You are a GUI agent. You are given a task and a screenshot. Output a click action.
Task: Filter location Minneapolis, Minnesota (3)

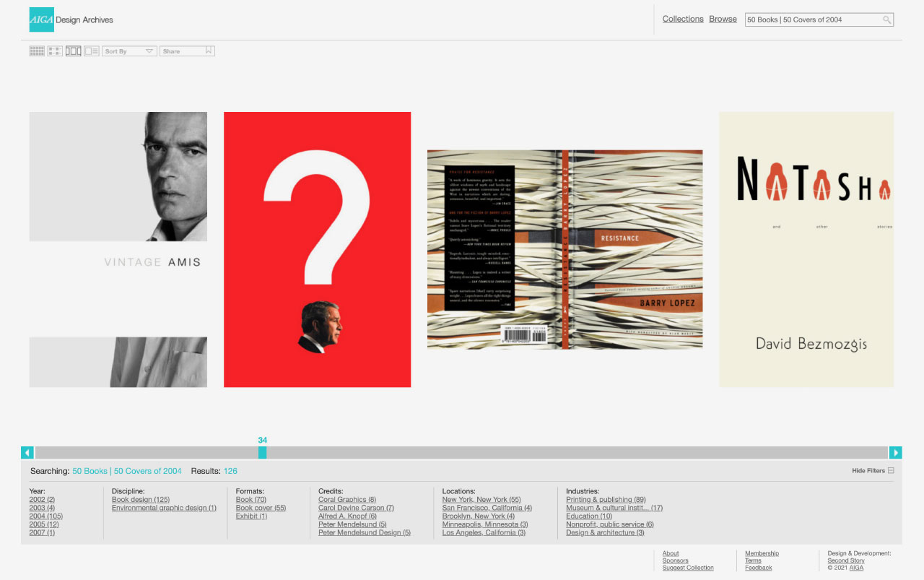(x=485, y=524)
